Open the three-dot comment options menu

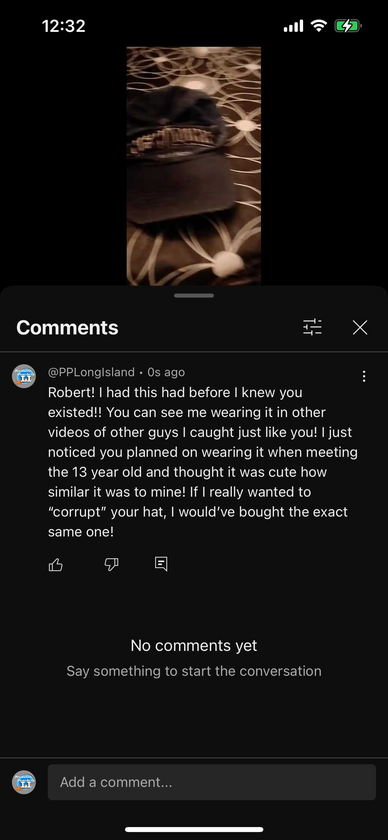click(364, 377)
